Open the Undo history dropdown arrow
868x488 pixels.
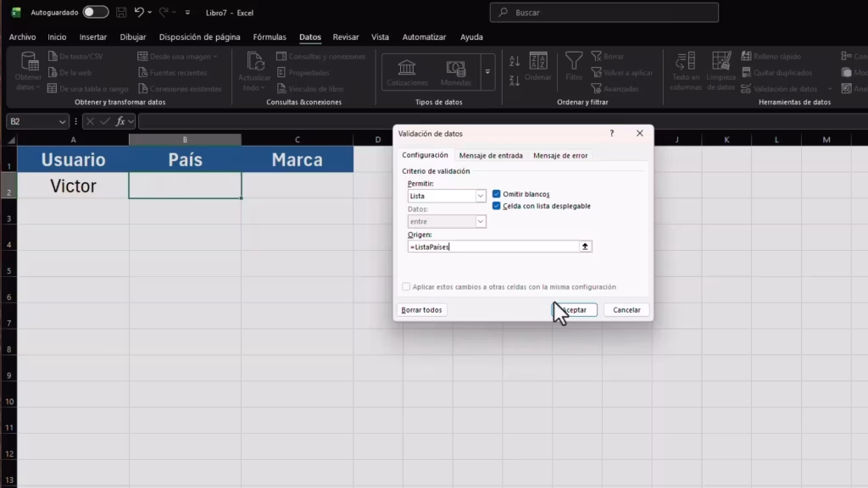149,12
